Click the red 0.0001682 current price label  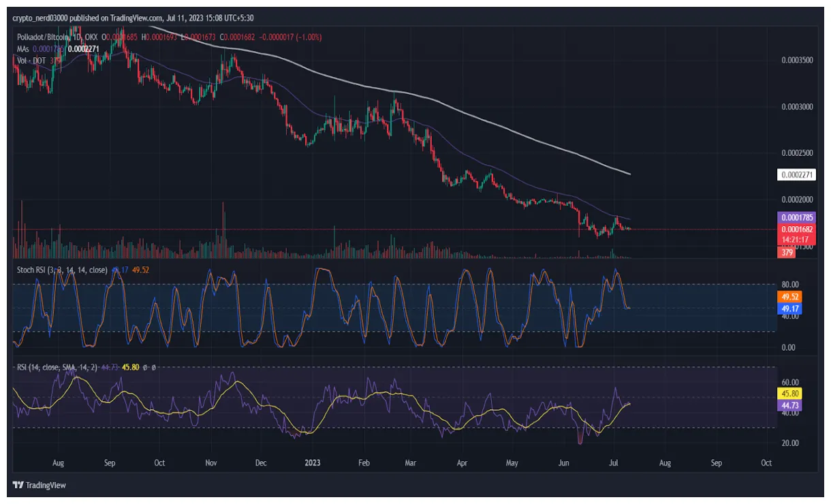796,229
